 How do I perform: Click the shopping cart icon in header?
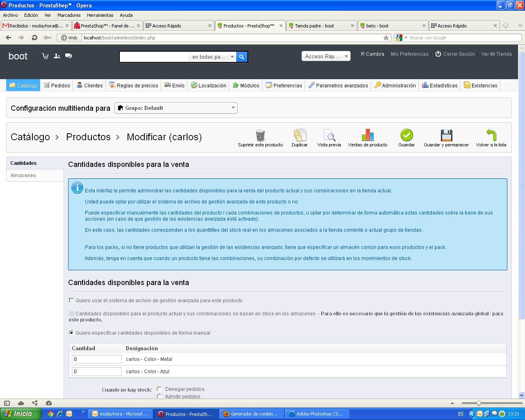[x=45, y=56]
